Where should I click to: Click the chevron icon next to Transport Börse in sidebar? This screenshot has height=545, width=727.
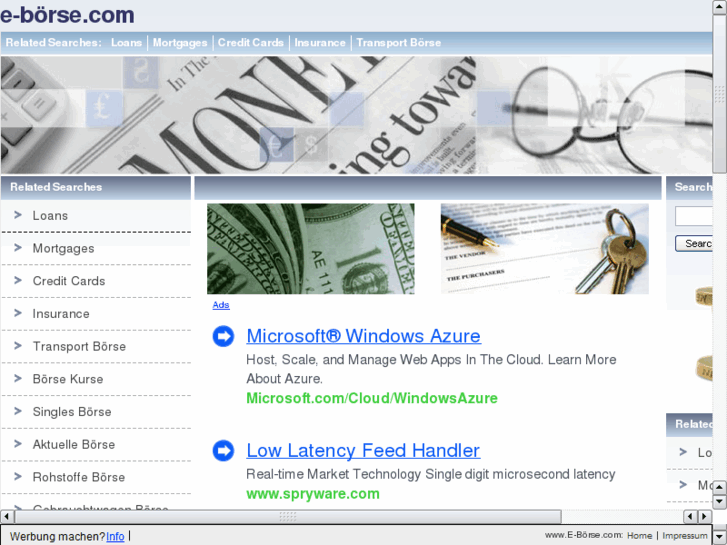(x=18, y=346)
